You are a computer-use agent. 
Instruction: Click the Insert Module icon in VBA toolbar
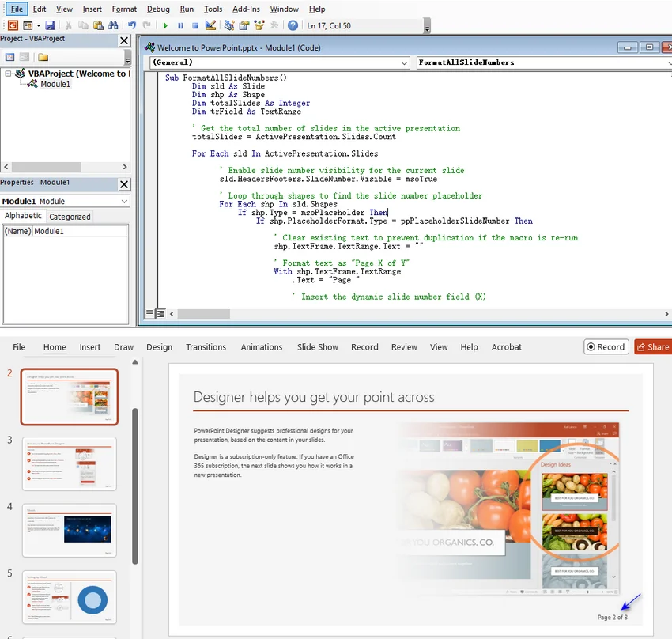pos(28,25)
